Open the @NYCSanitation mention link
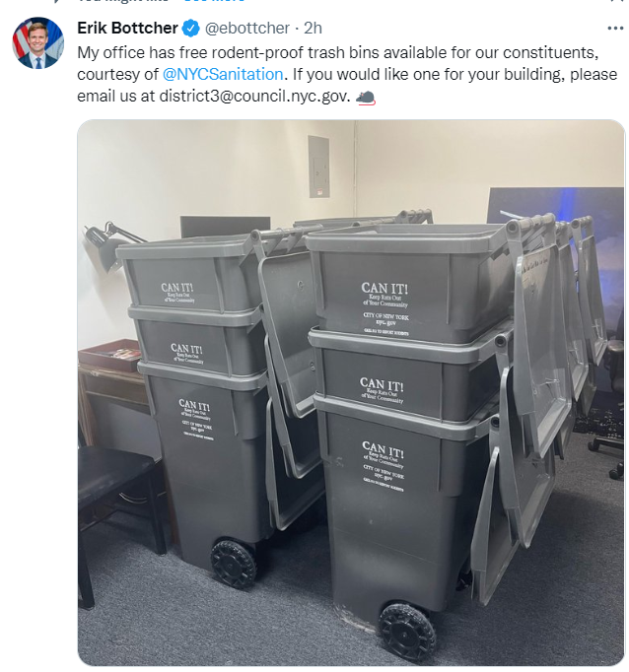 pyautogui.click(x=223, y=75)
